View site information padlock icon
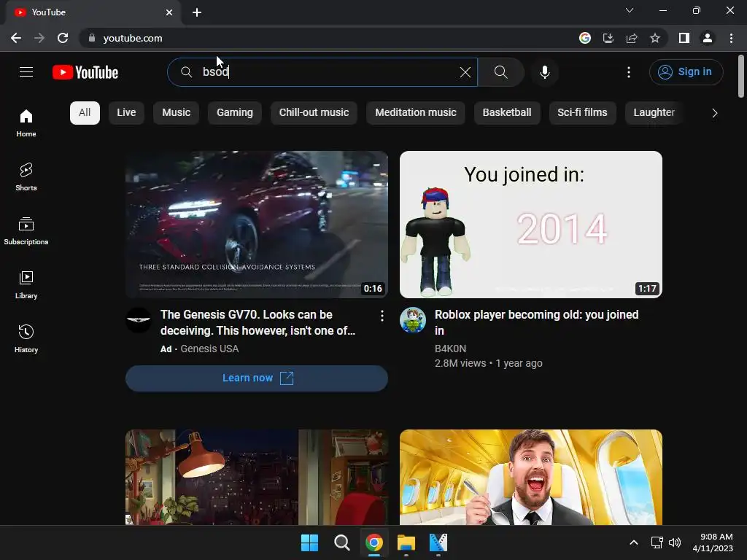Screen dimensions: 747x560 pyautogui.click(x=92, y=38)
